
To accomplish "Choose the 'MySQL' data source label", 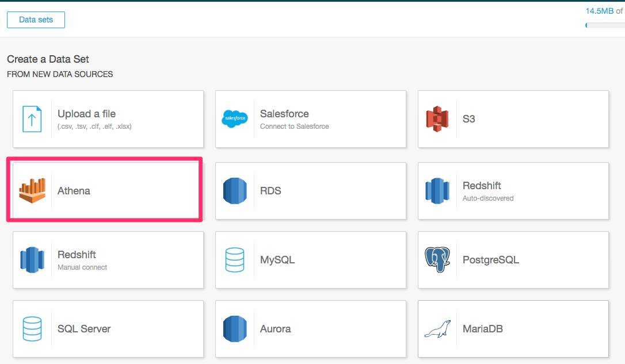I will [277, 260].
